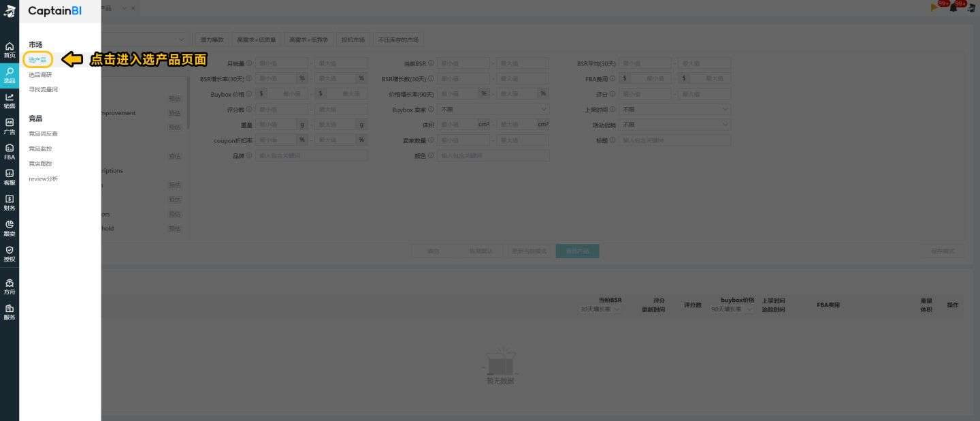980x421 pixels.
Task: Open the 方舟 sidebar section
Action: pyautogui.click(x=10, y=287)
